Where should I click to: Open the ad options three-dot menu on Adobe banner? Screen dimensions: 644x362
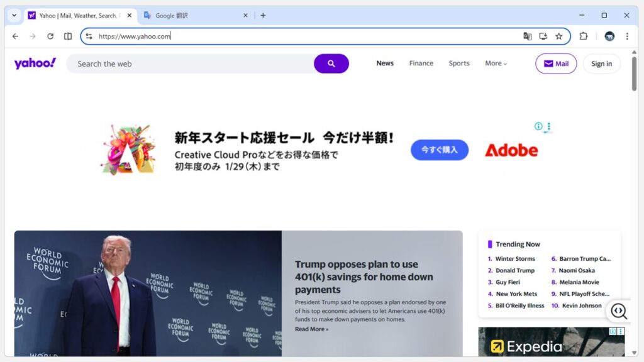[548, 127]
